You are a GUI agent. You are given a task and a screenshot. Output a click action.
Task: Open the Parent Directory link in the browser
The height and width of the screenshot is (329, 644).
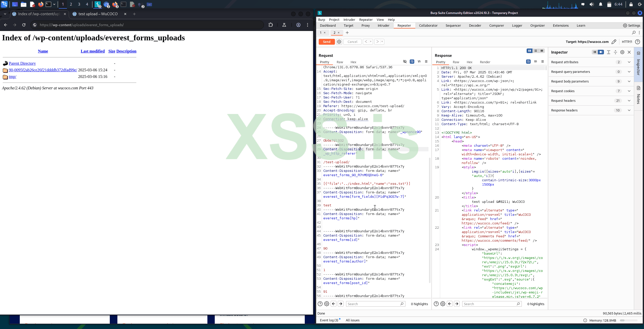[22, 63]
